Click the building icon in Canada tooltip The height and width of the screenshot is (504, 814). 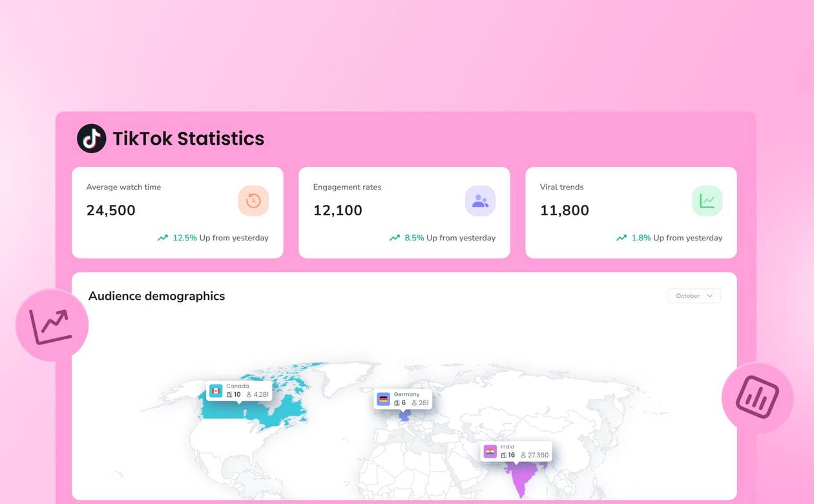[x=229, y=395]
